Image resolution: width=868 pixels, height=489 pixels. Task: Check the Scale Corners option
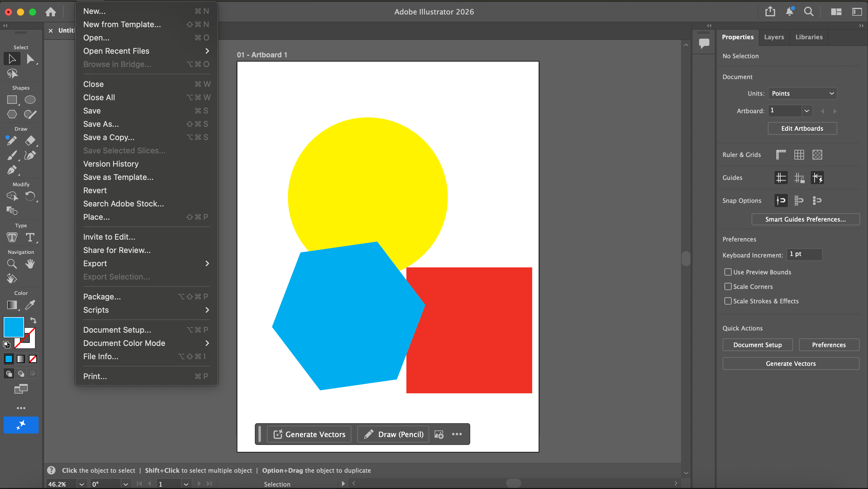coord(728,286)
